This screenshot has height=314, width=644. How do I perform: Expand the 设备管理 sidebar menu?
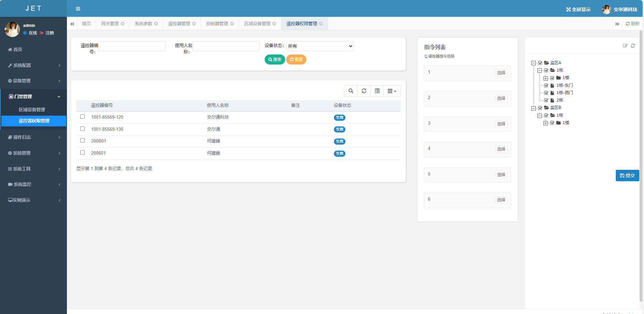[34, 81]
